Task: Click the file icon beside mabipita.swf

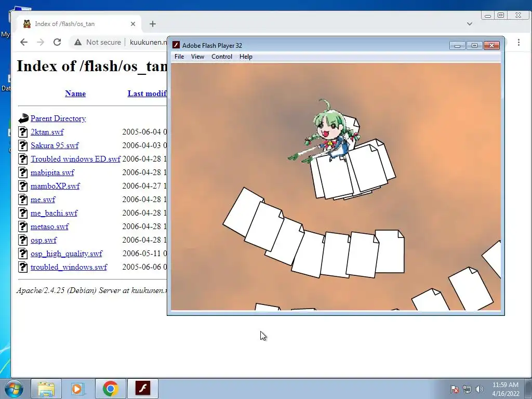Action: [23, 172]
